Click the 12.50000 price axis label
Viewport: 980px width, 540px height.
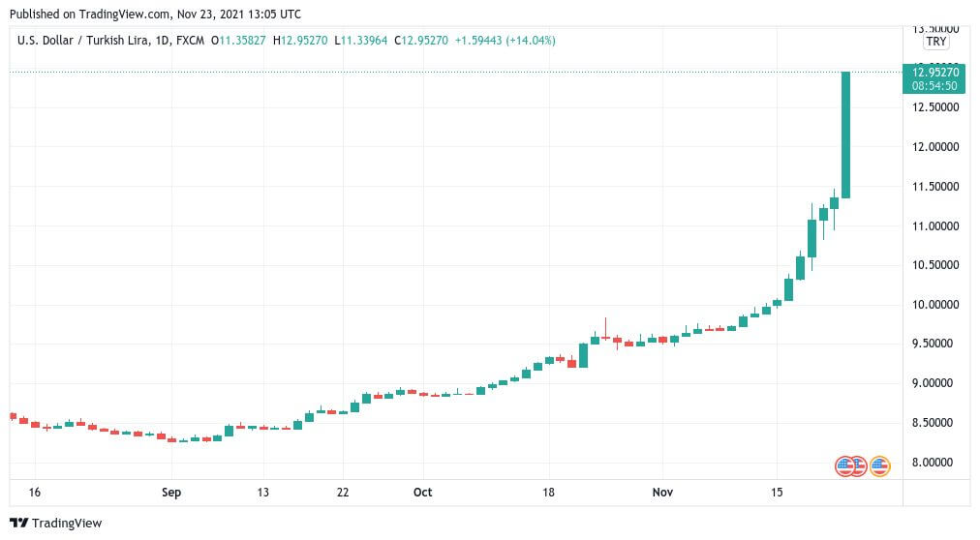click(935, 107)
